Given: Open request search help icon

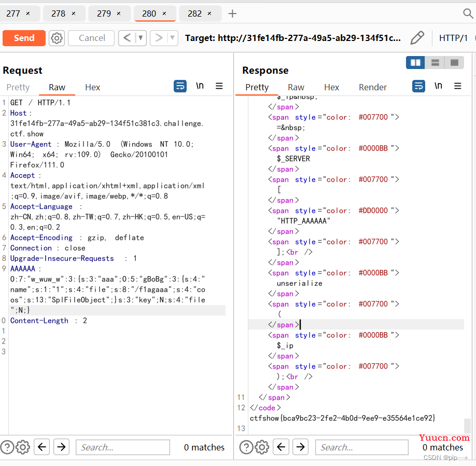Looking at the screenshot, I should point(7,447).
